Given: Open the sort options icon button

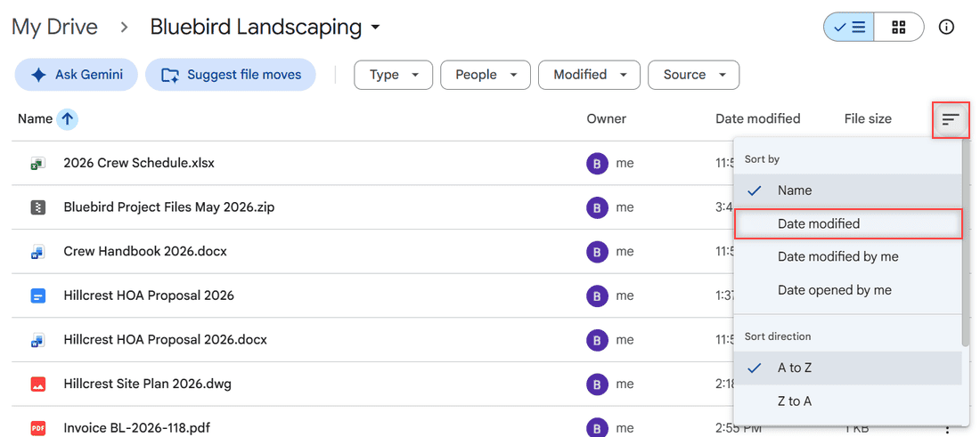Looking at the screenshot, I should click(951, 119).
